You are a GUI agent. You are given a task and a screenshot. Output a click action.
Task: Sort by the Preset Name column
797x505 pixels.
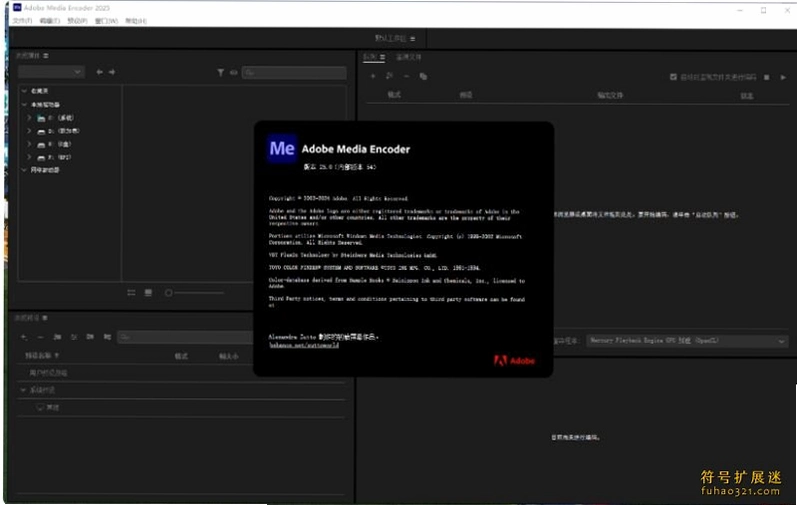coord(42,356)
